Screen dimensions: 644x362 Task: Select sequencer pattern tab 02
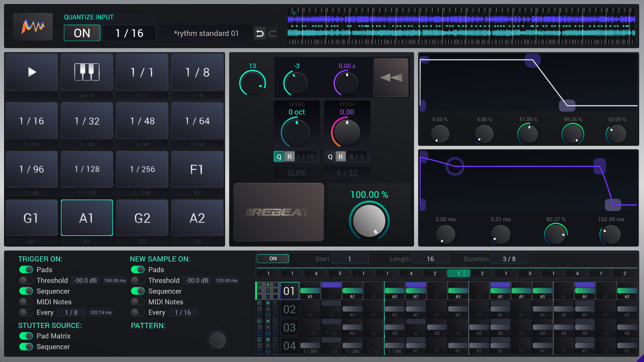point(289,309)
